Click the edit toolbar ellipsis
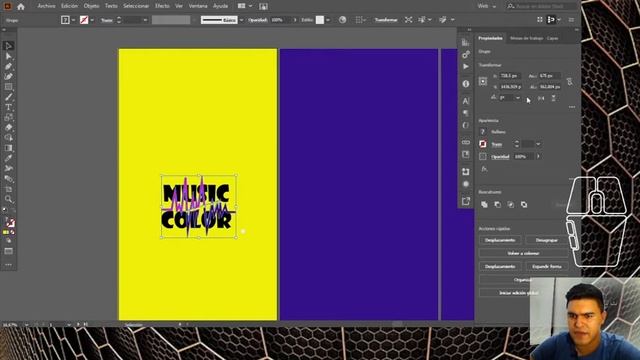 (9, 264)
